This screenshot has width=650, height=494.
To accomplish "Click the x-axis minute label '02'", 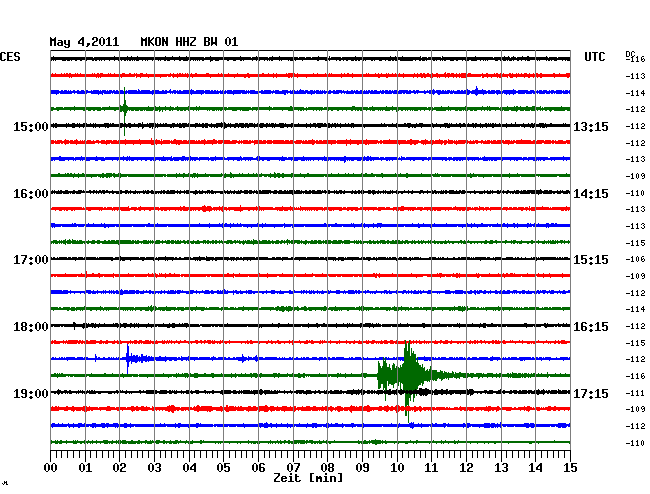I will (x=119, y=467).
